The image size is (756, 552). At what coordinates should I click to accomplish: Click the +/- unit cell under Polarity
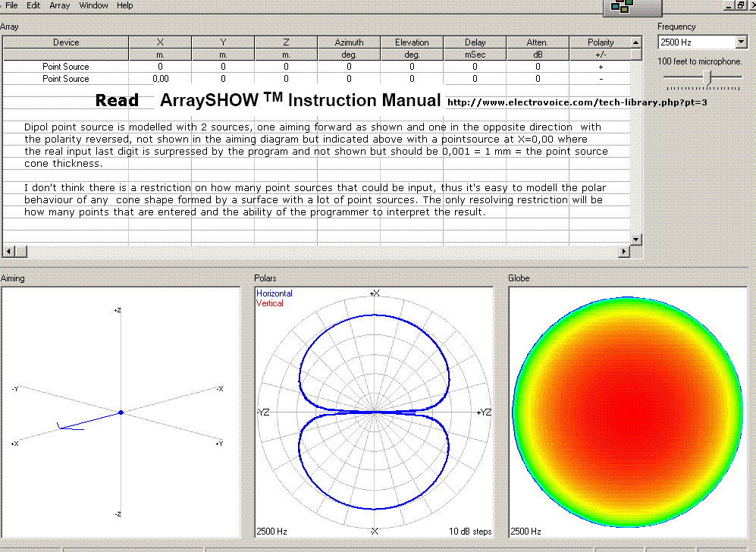click(x=601, y=55)
